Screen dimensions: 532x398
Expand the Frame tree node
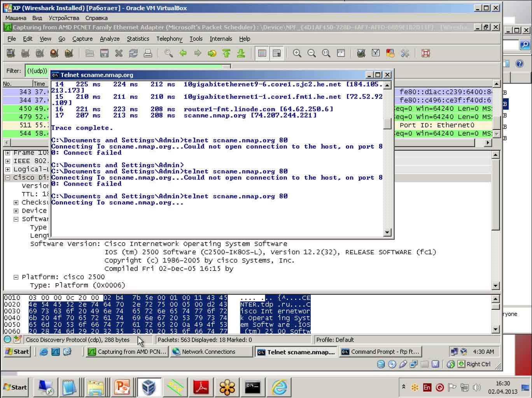[x=7, y=153]
